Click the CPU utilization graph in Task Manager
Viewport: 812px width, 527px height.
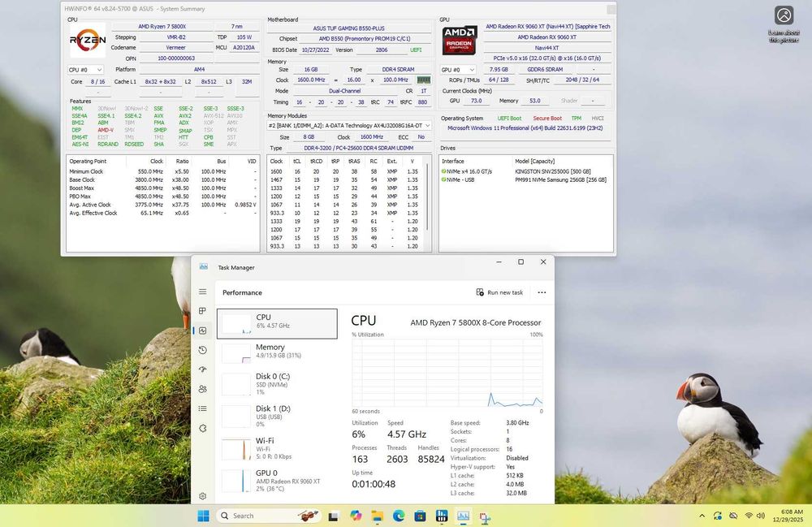(x=447, y=373)
